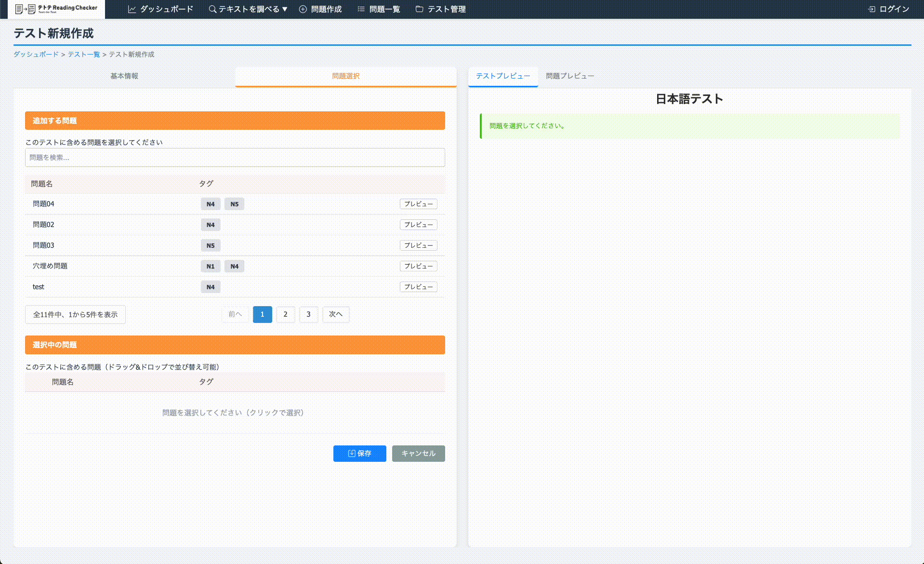Open テスト一覧 from the breadcrumb
The width and height of the screenshot is (924, 564).
click(x=84, y=54)
